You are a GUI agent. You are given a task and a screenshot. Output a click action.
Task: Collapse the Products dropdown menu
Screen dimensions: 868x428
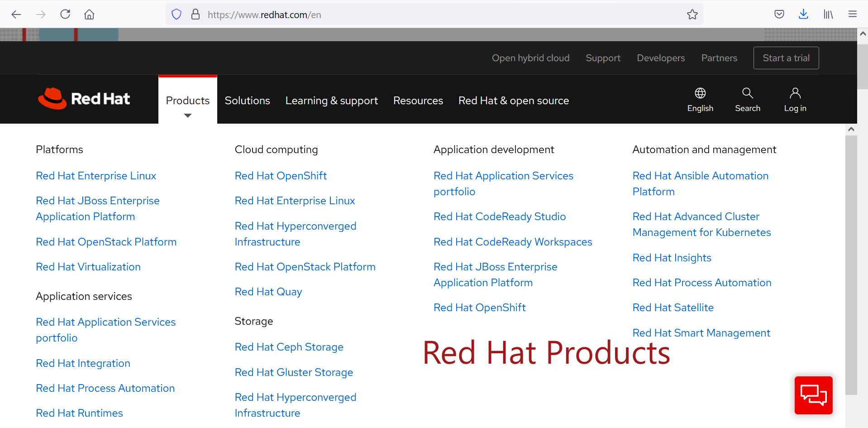click(187, 101)
